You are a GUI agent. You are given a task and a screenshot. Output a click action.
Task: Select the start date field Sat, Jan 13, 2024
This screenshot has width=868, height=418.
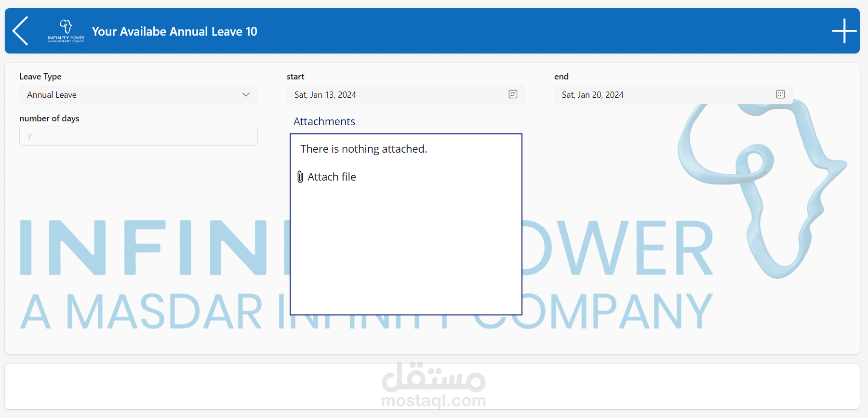click(x=406, y=94)
